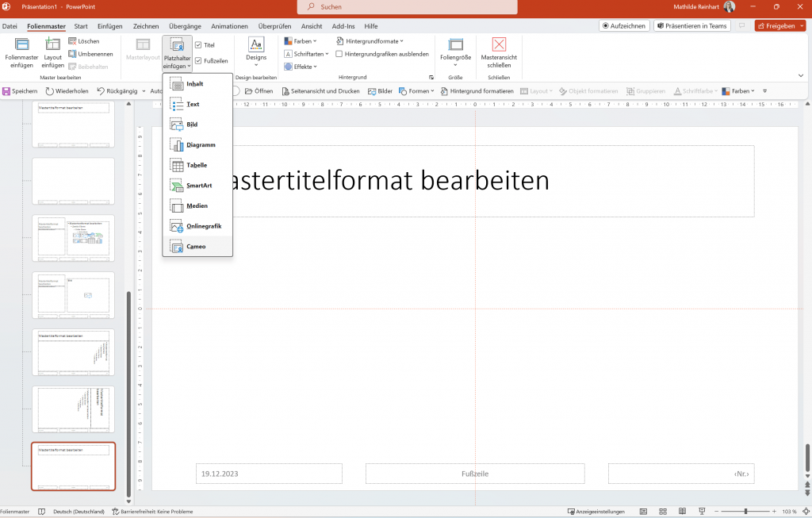This screenshot has height=518, width=812.
Task: Click zoom out minus button
Action: (x=717, y=512)
